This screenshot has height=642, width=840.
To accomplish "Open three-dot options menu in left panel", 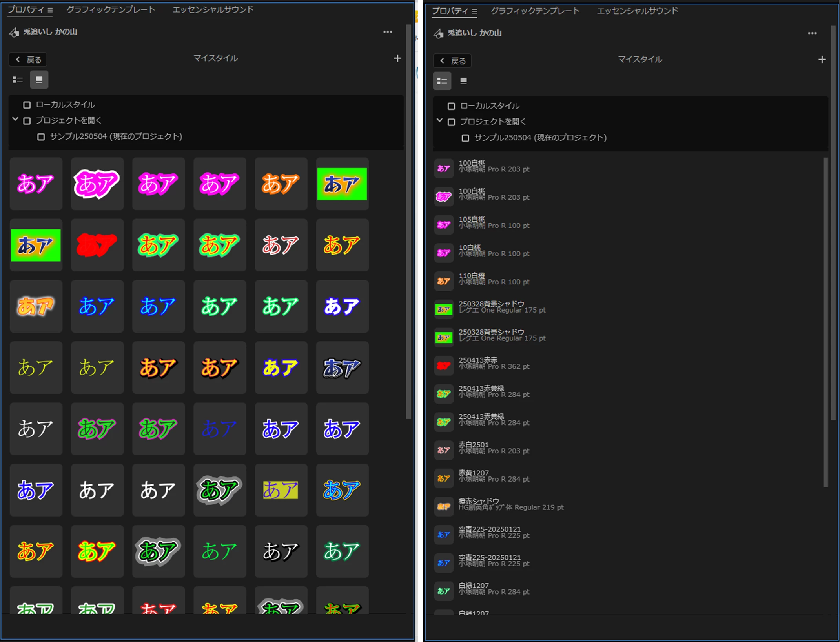I will [388, 32].
